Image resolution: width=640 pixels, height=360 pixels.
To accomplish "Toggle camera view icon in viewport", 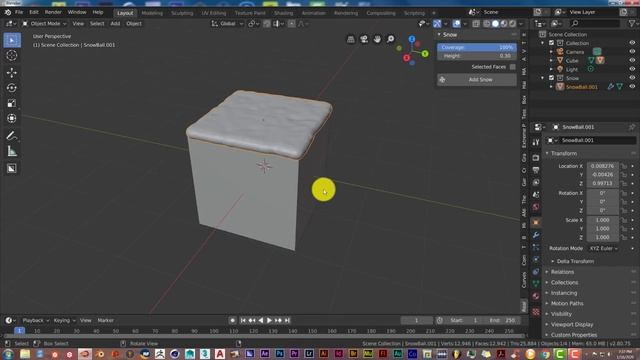I will point(364,39).
